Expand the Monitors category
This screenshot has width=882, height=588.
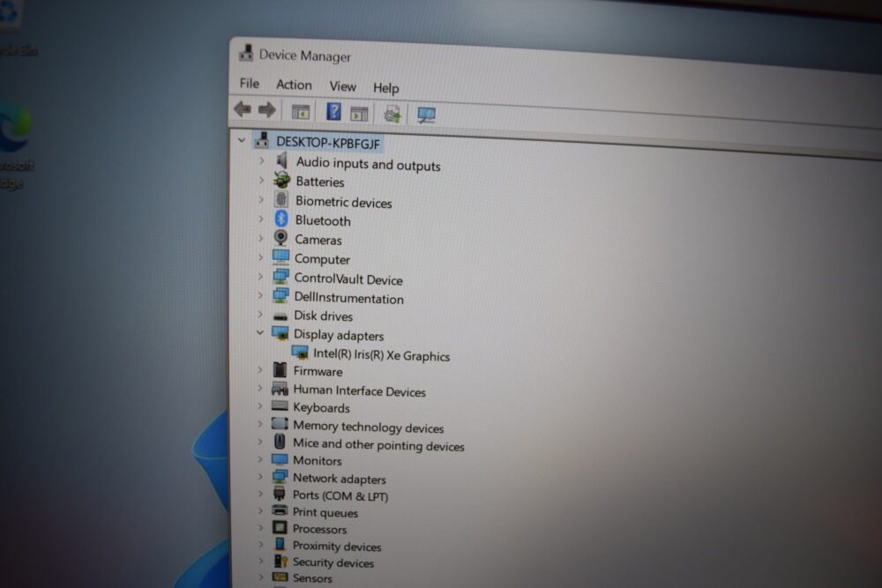pyautogui.click(x=260, y=458)
